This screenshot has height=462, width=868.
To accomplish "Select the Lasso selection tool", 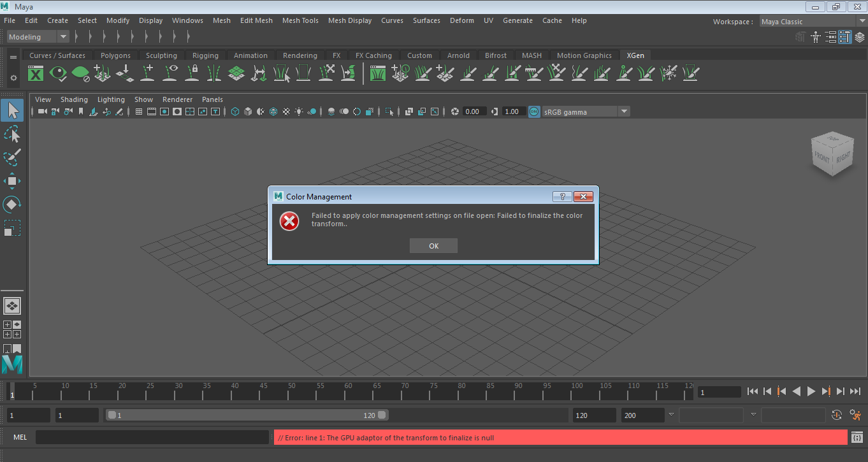I will (12, 134).
